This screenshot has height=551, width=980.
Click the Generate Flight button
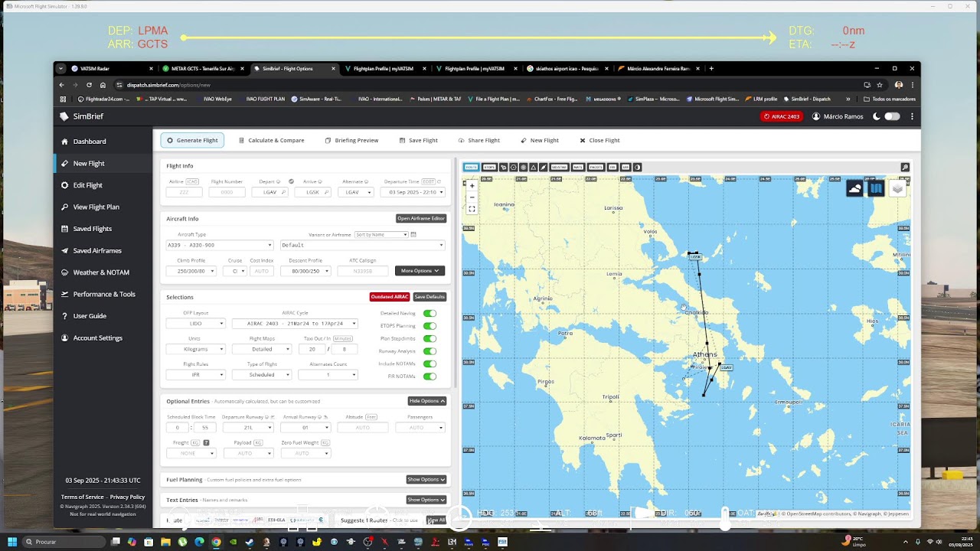click(192, 140)
